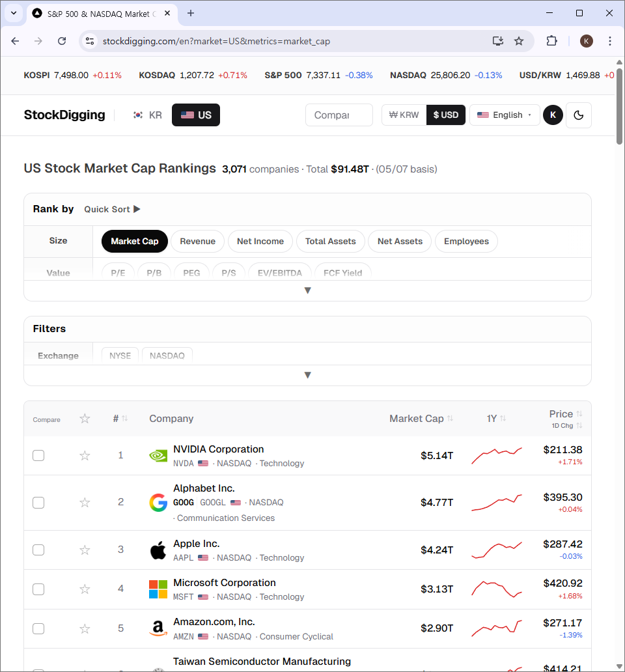Close the S&P 500 & NASDAQ tab
Image resolution: width=625 pixels, height=672 pixels.
[x=167, y=13]
